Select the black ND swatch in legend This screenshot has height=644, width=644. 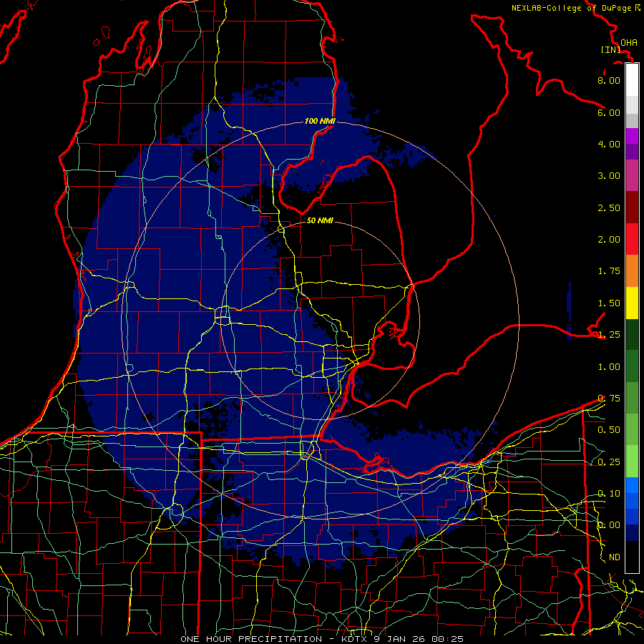pos(632,557)
